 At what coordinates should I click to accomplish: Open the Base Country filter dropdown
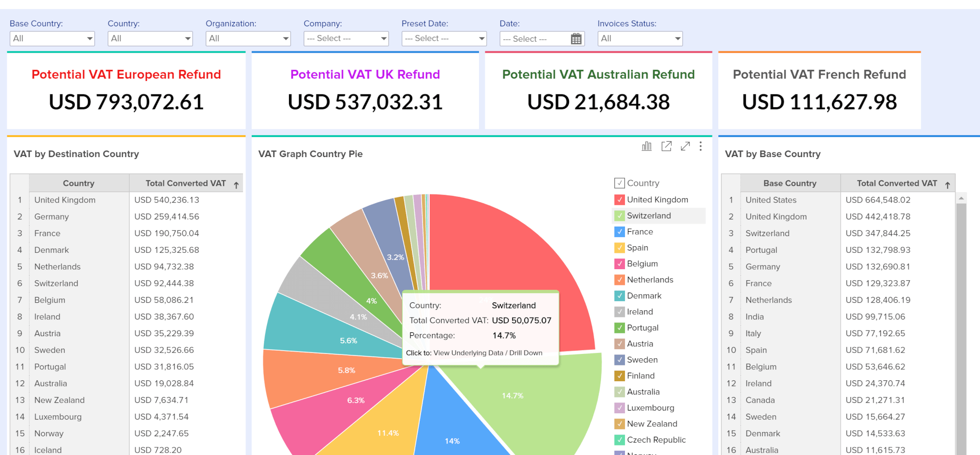pos(52,38)
